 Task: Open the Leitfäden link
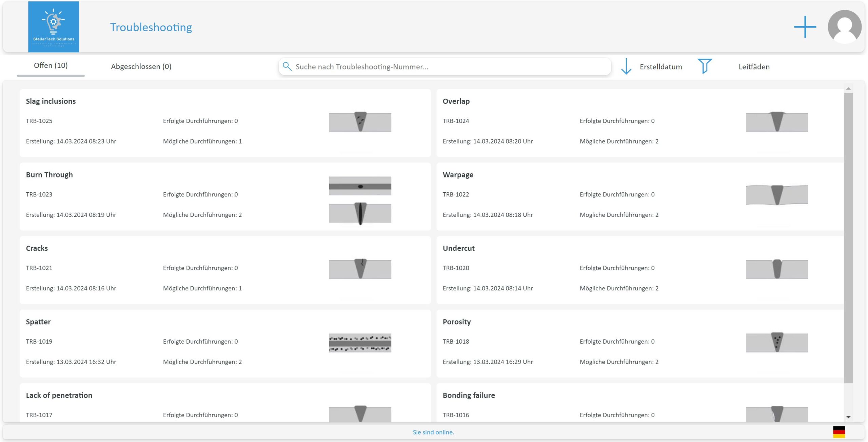pyautogui.click(x=754, y=66)
